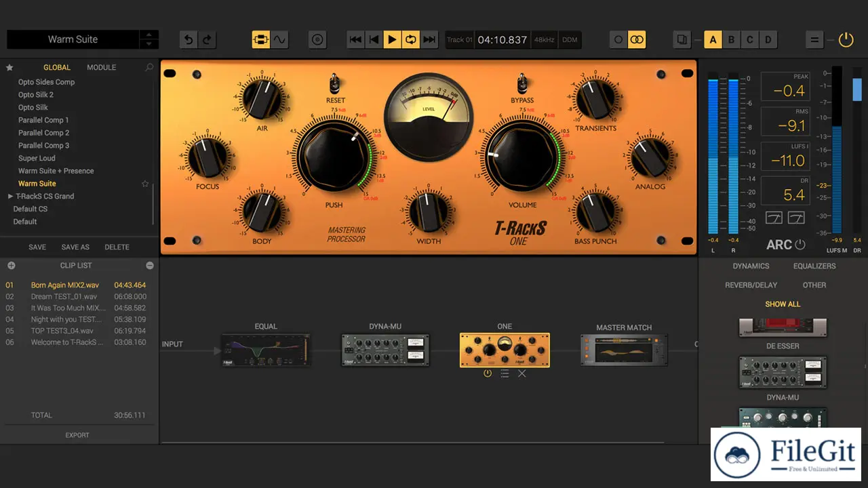Skip to the next track
Screen dimensions: 868x488
(x=429, y=40)
